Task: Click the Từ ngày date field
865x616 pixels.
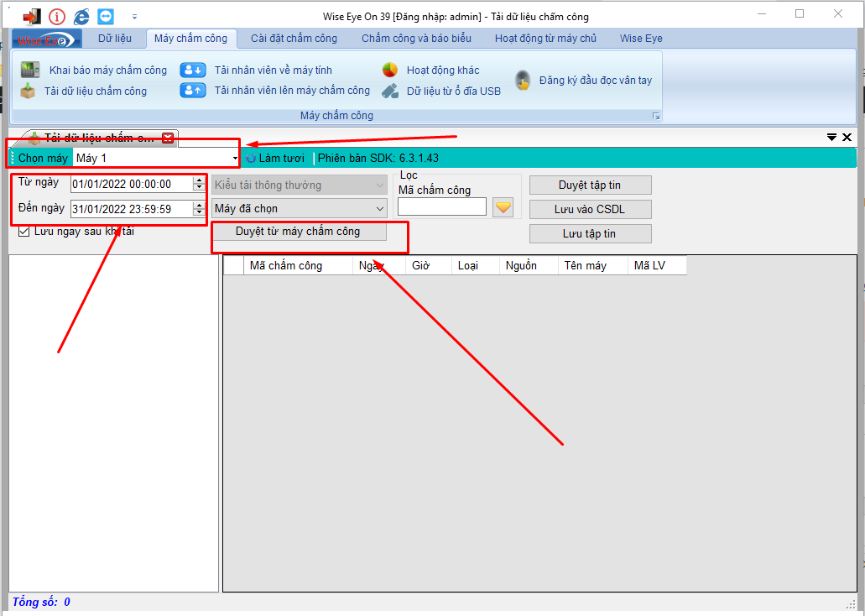Action: click(x=132, y=185)
